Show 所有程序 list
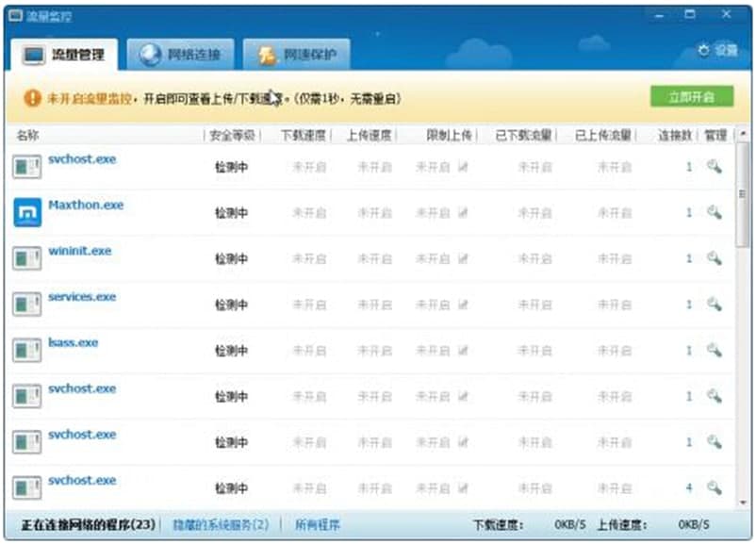This screenshot has width=756, height=544. pos(318,524)
